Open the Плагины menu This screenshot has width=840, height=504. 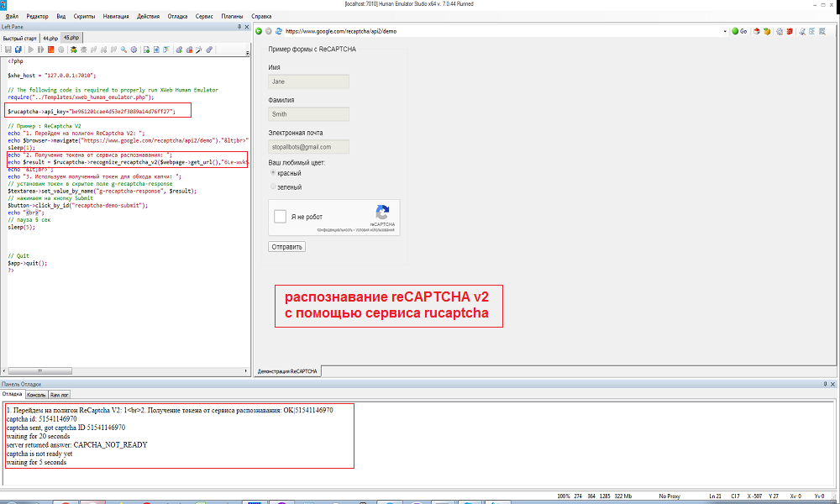(232, 16)
